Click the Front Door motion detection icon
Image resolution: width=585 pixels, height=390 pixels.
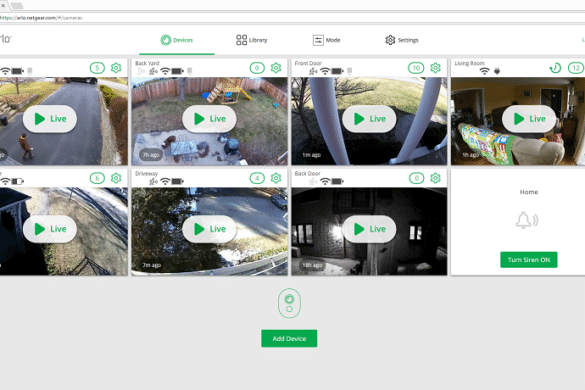pyautogui.click(x=313, y=71)
